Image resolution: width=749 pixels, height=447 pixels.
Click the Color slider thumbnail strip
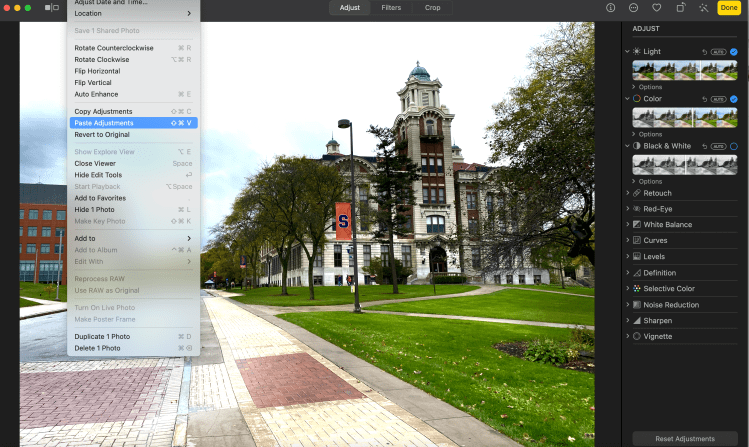tap(685, 117)
